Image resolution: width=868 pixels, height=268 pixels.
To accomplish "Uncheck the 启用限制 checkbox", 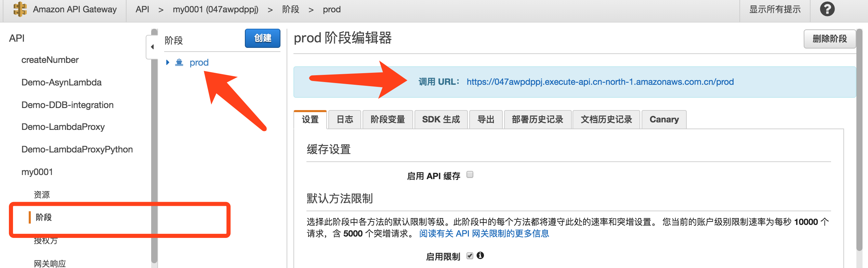I will coord(470,256).
